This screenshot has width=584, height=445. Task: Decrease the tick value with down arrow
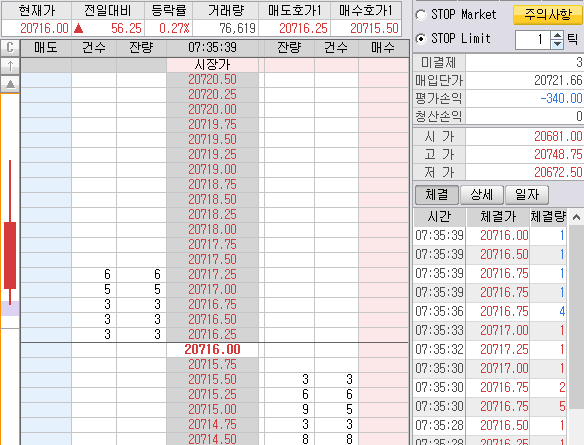[x=557, y=45]
